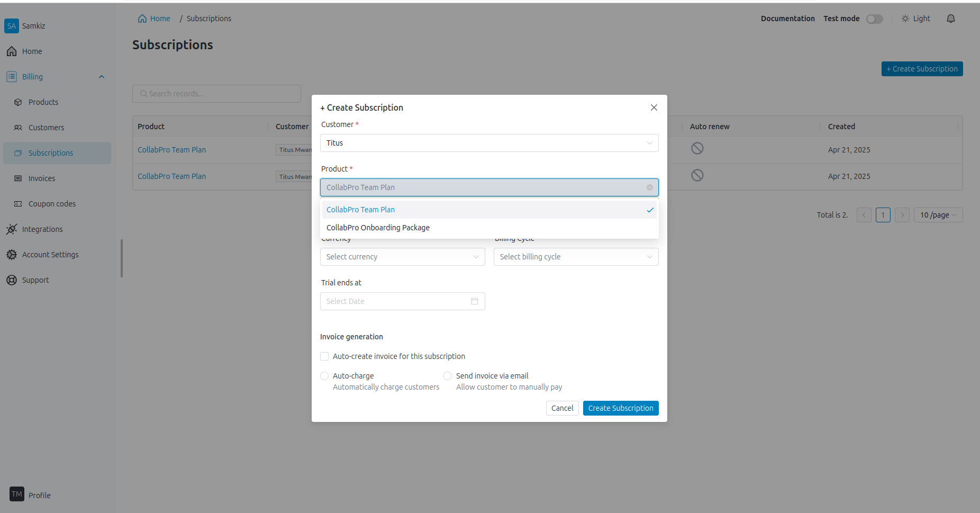The height and width of the screenshot is (513, 980).
Task: Open the Select currency dropdown
Action: pyautogui.click(x=402, y=257)
